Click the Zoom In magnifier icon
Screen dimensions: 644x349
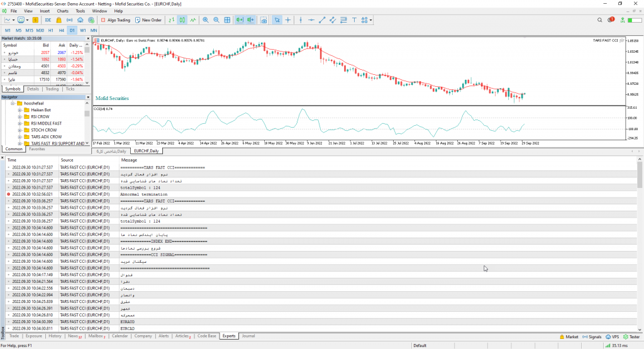206,20
